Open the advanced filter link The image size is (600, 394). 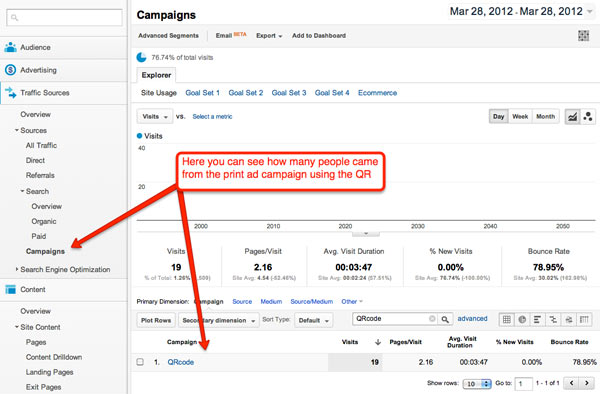pos(472,318)
